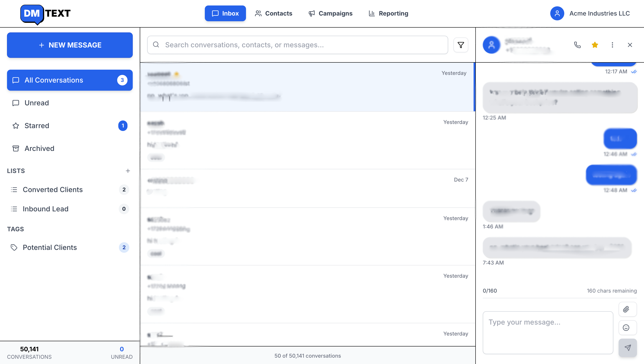
Task: Click the NEW MESSAGE button
Action: [70, 45]
